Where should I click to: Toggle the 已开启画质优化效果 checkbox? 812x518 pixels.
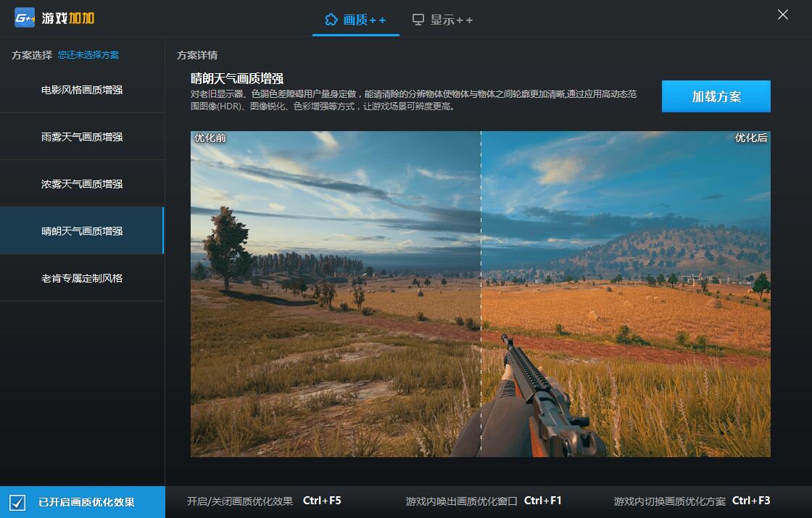coord(17,502)
